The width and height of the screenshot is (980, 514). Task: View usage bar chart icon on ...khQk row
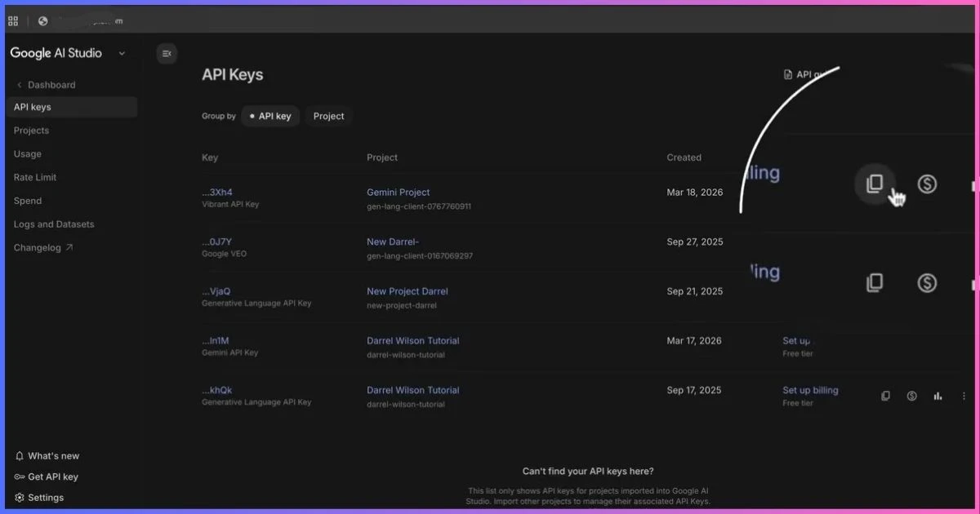pos(938,396)
